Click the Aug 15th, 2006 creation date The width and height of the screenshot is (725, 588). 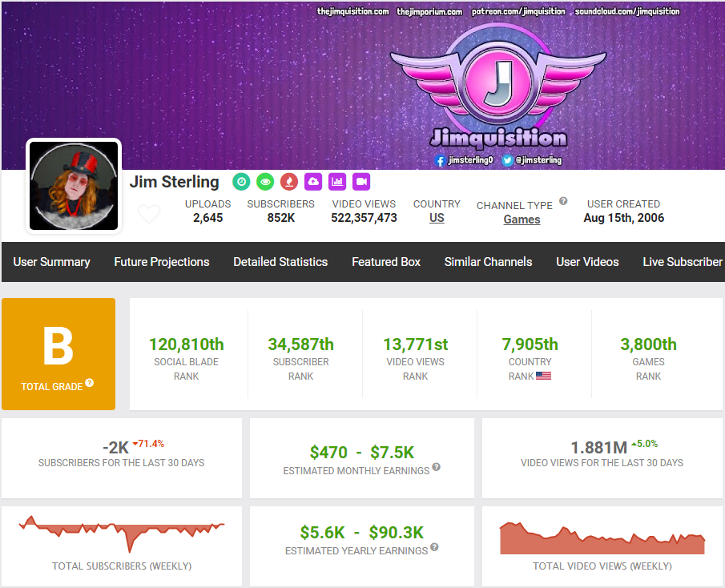[624, 218]
